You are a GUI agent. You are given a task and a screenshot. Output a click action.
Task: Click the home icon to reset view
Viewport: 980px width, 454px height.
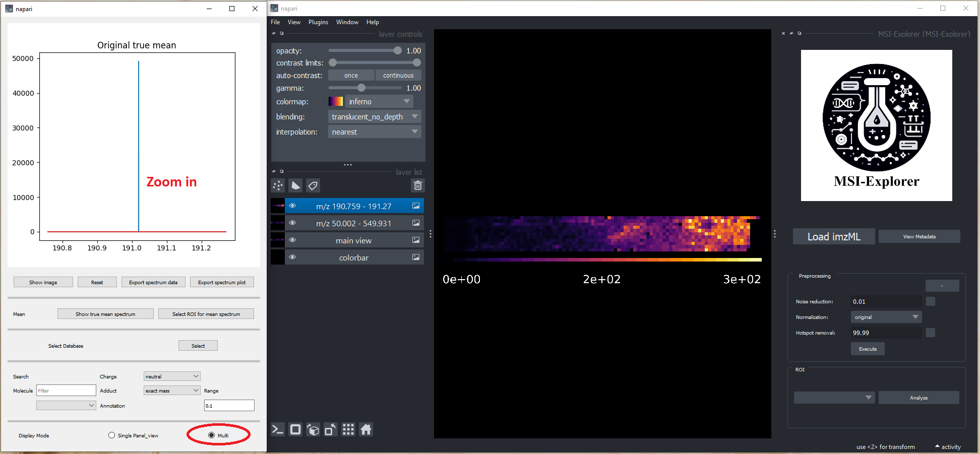point(366,429)
